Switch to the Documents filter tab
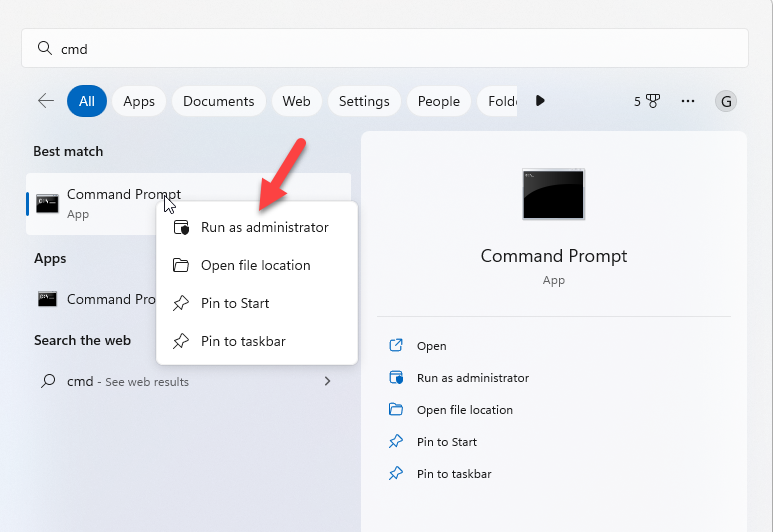Viewport: 773px width, 532px height. pyautogui.click(x=219, y=101)
